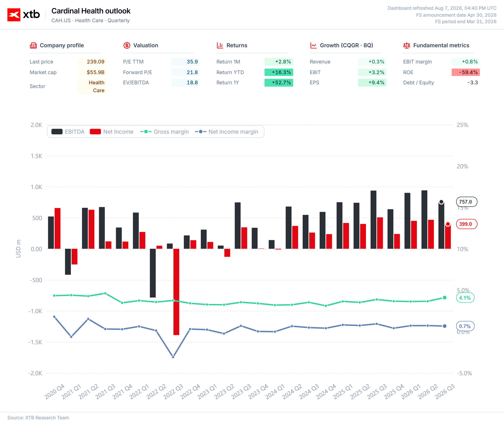Click the '0.7%' net income margin callout
The width and height of the screenshot is (504, 423).
point(465,326)
